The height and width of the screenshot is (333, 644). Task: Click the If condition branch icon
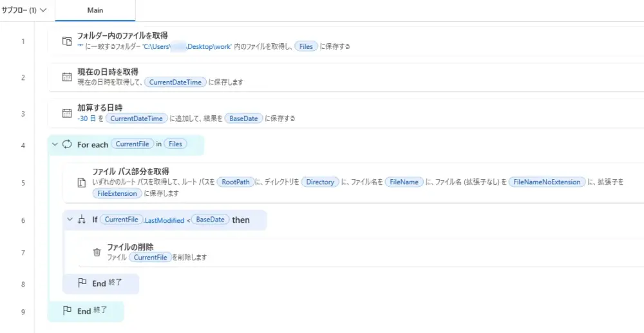82,220
